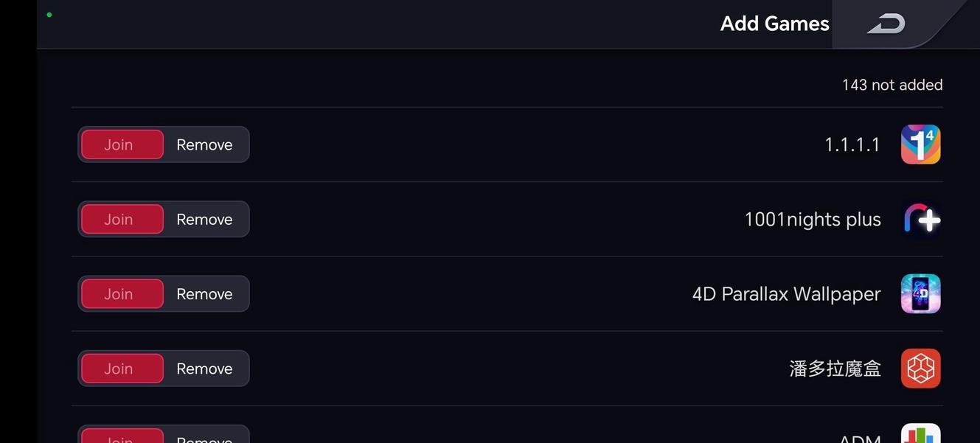Select Remove for 1001nights plus

tap(204, 220)
